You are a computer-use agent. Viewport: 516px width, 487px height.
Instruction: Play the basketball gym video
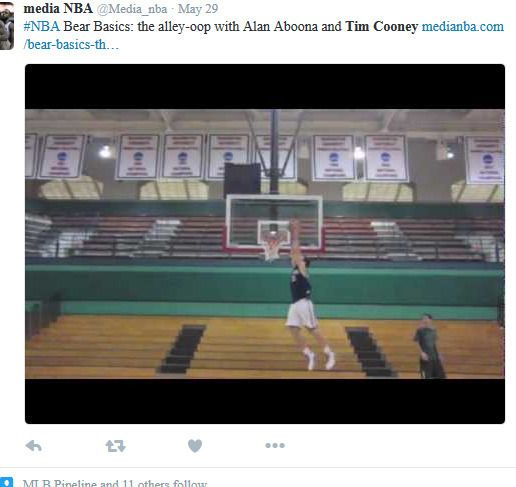pos(265,244)
